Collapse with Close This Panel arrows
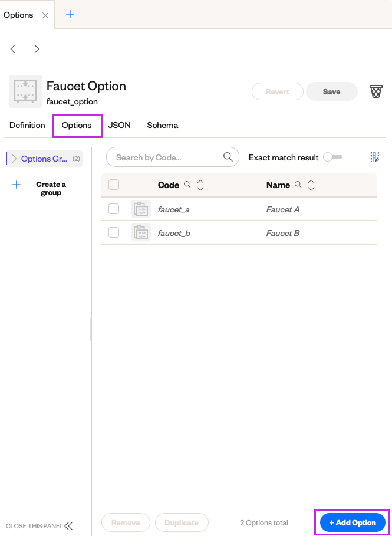Viewport: 392px width, 536px height. 69,526
